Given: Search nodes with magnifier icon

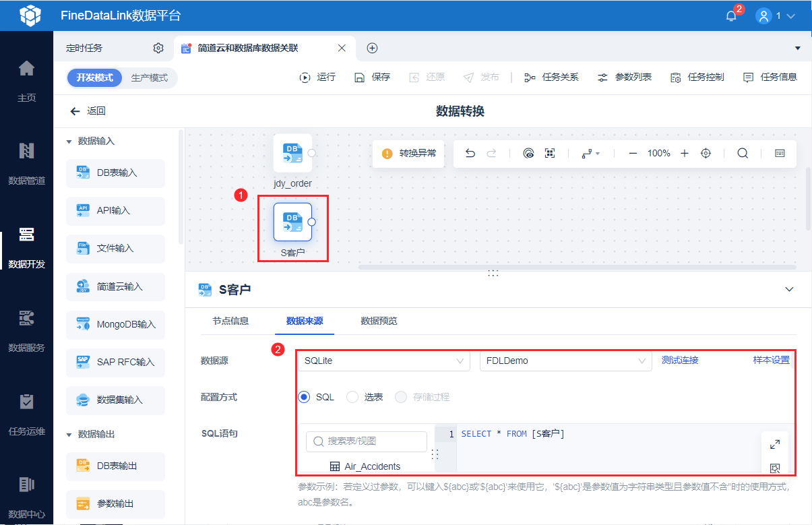Looking at the screenshot, I should 743,154.
